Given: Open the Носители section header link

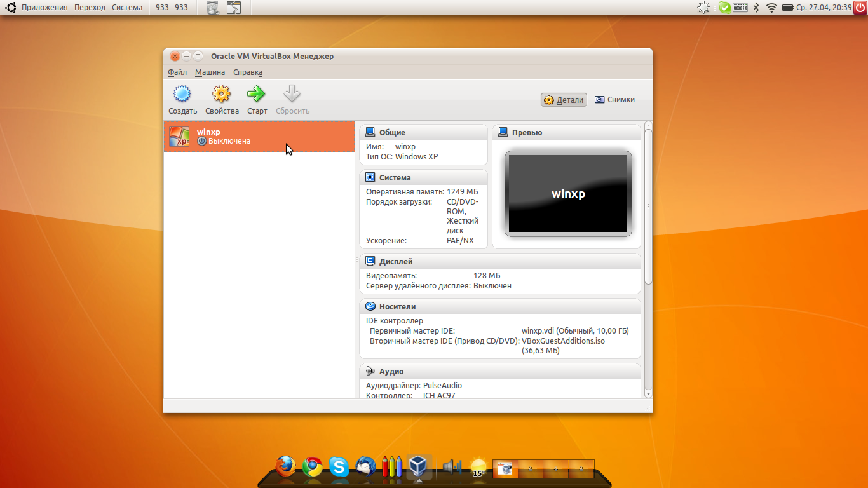Looking at the screenshot, I should pos(398,307).
